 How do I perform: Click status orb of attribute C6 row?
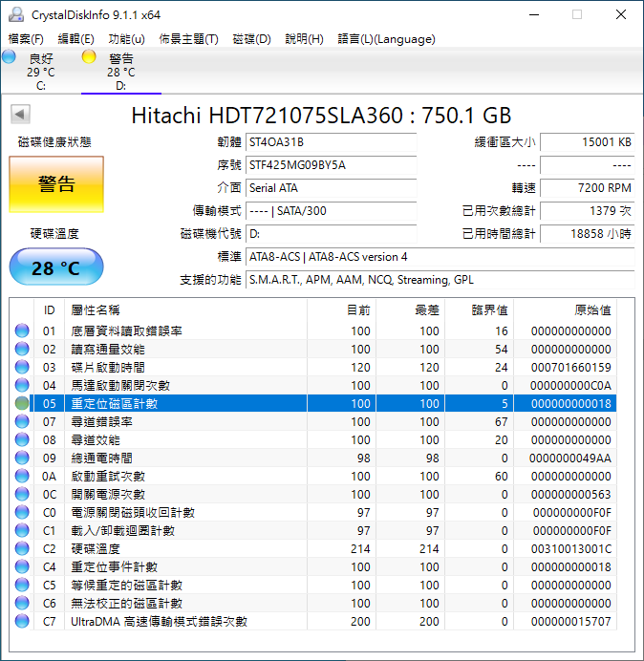tap(22, 603)
